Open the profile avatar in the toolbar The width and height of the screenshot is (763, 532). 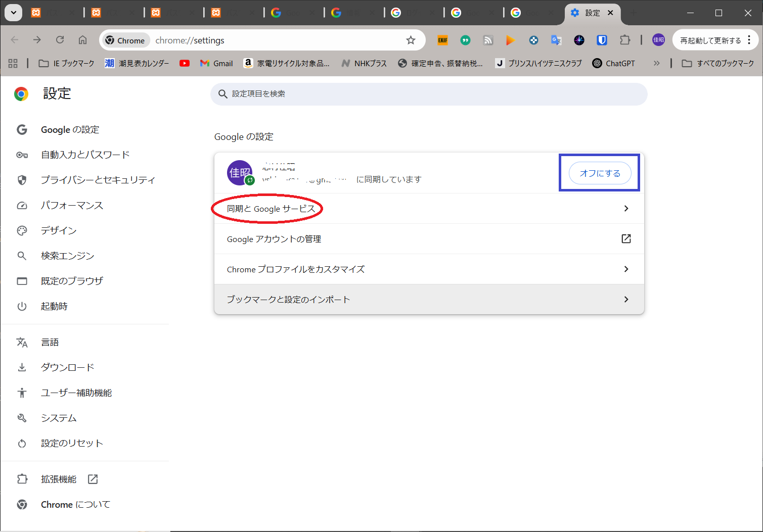pos(658,40)
